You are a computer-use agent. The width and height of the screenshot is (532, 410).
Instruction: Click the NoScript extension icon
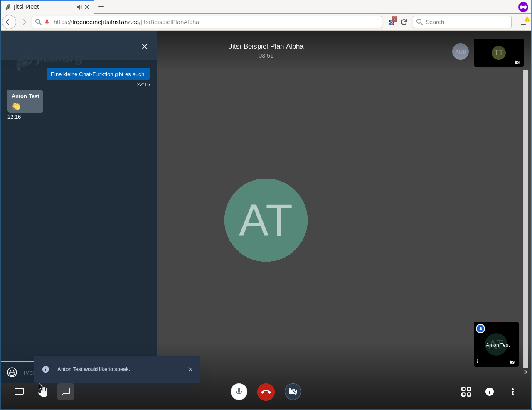(392, 22)
